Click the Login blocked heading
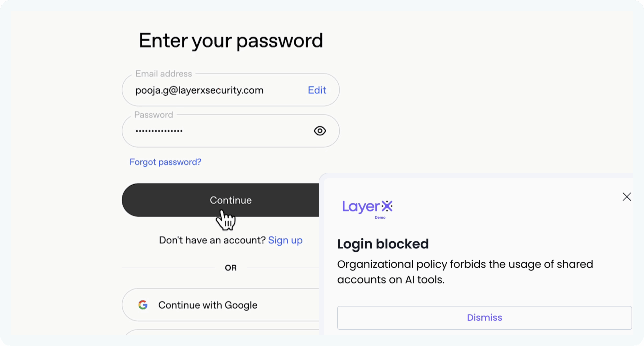Image resolution: width=644 pixels, height=346 pixels. coord(383,244)
